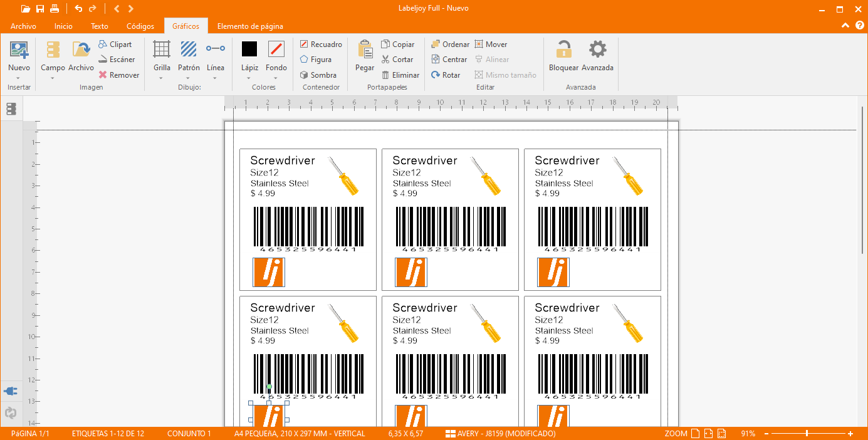Insert a Clipart image
Screen dimensions: 868x440
point(115,45)
